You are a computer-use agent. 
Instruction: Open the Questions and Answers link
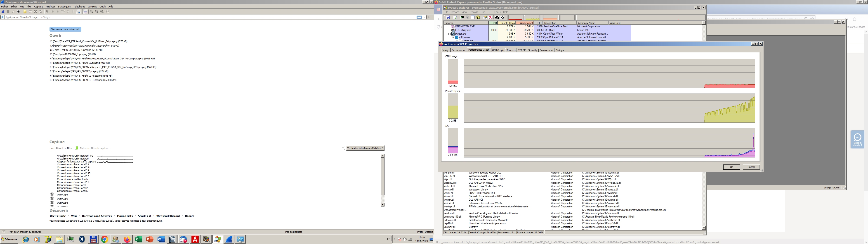[x=97, y=216]
